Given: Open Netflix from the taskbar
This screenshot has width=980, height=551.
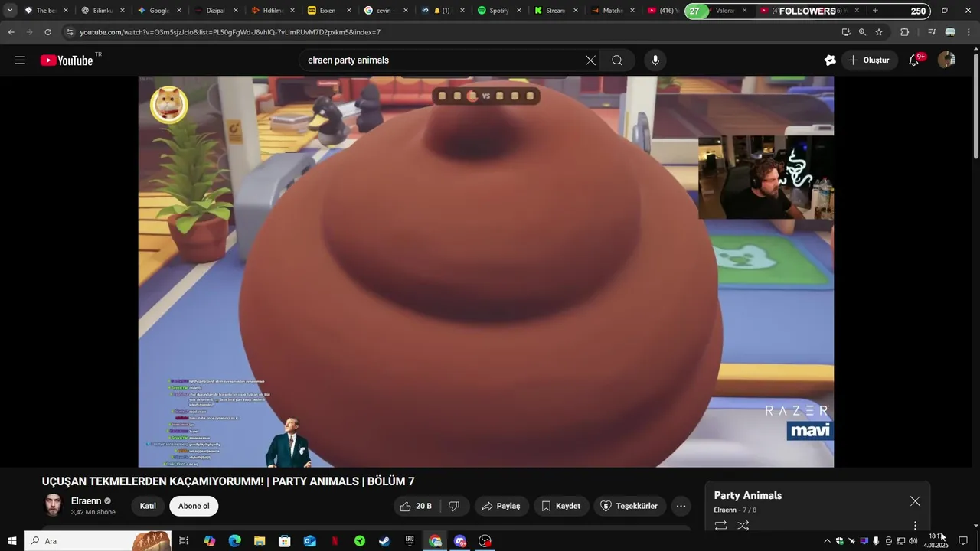Looking at the screenshot, I should tap(335, 541).
